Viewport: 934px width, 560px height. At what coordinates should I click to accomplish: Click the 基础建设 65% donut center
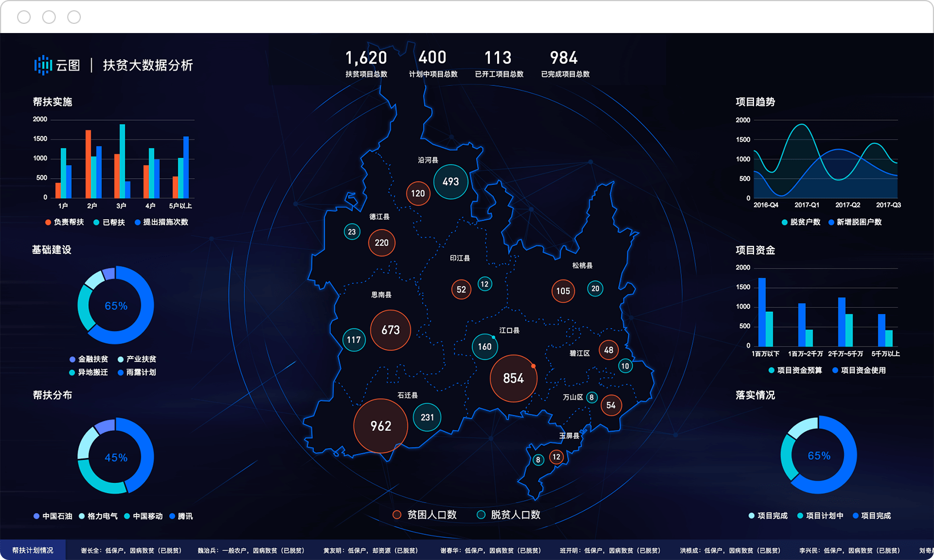(x=116, y=306)
